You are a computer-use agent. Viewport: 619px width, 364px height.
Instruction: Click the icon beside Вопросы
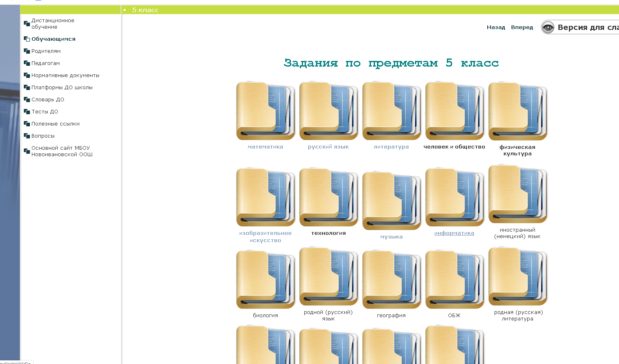tap(27, 136)
